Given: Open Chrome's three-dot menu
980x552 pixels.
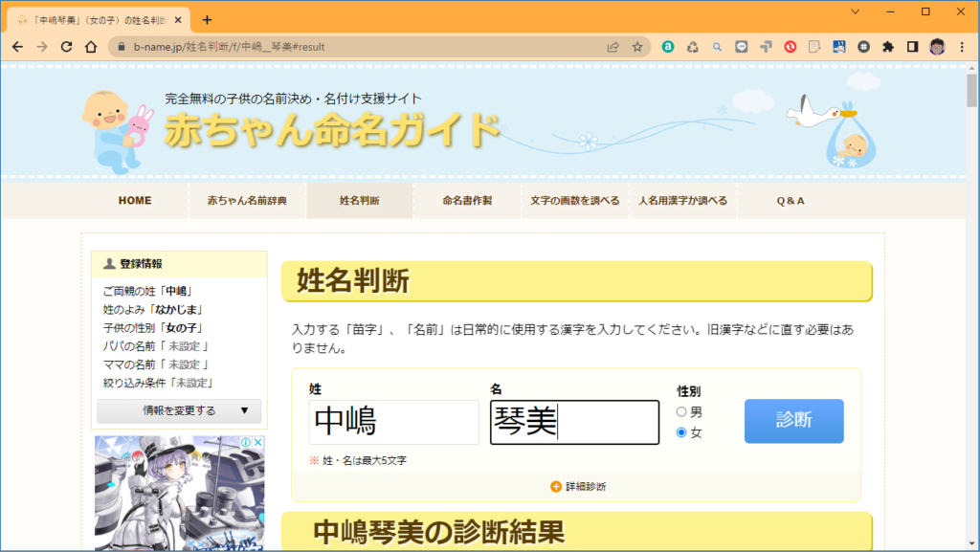Looking at the screenshot, I should pos(961,46).
